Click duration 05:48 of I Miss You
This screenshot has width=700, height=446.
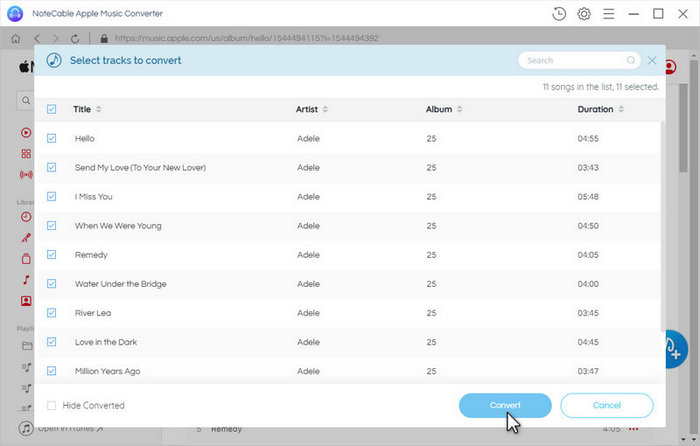pyautogui.click(x=588, y=196)
